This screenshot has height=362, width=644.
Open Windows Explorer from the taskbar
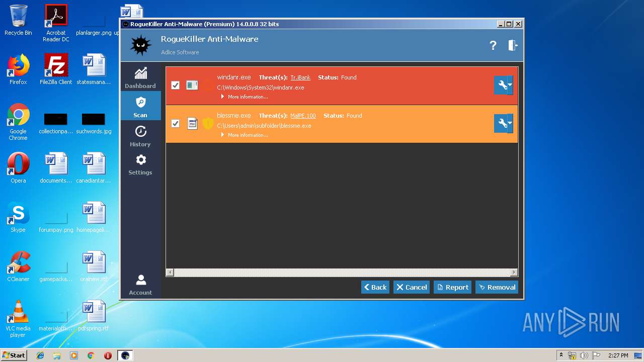point(57,355)
